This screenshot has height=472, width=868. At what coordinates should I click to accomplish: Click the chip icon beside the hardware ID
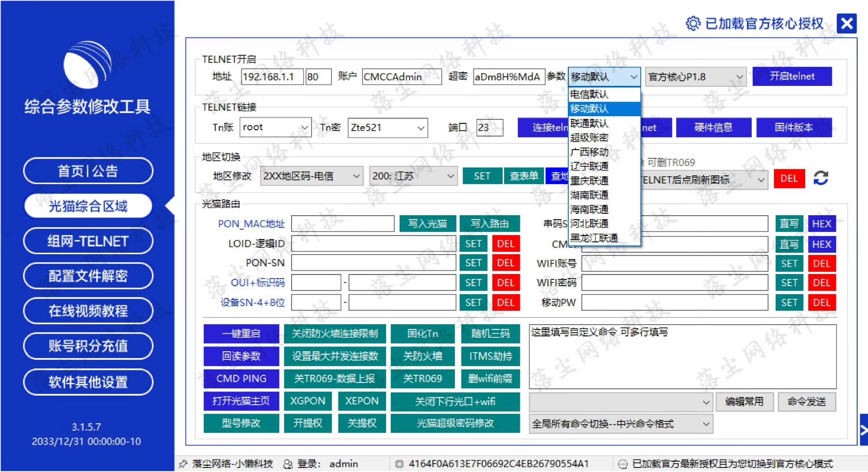click(x=399, y=464)
